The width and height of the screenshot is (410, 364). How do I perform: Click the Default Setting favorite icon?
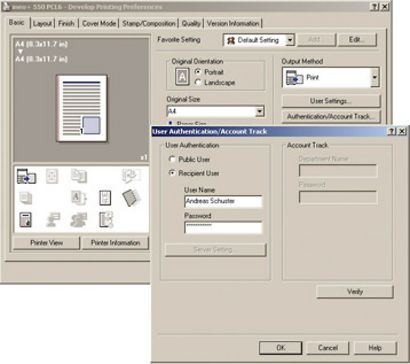pyautogui.click(x=231, y=40)
